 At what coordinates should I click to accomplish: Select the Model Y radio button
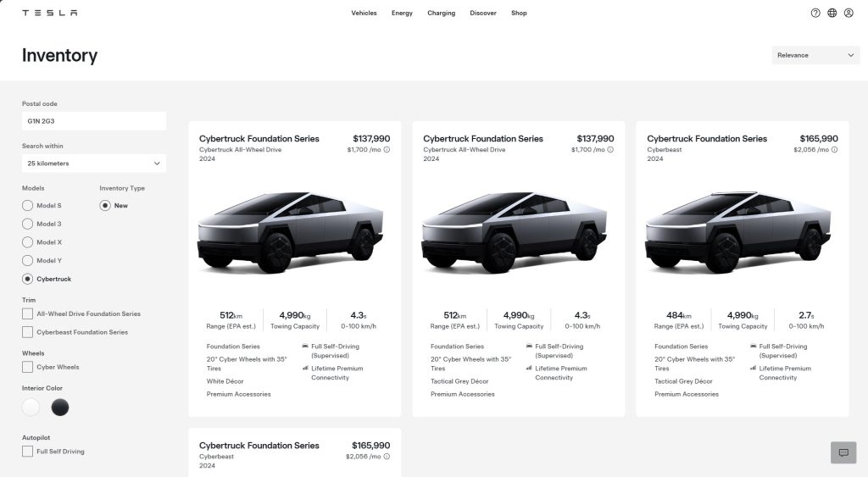[x=28, y=260]
